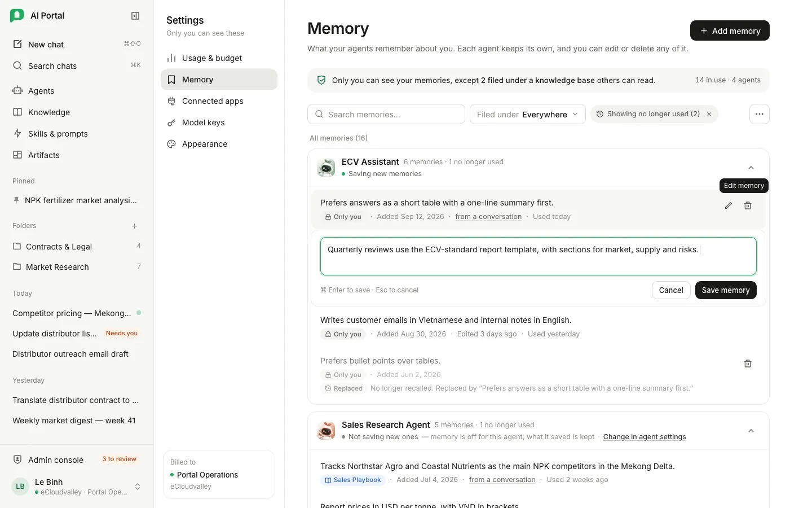Click the Sales Research Agent avatar
812x508 pixels.
326,431
